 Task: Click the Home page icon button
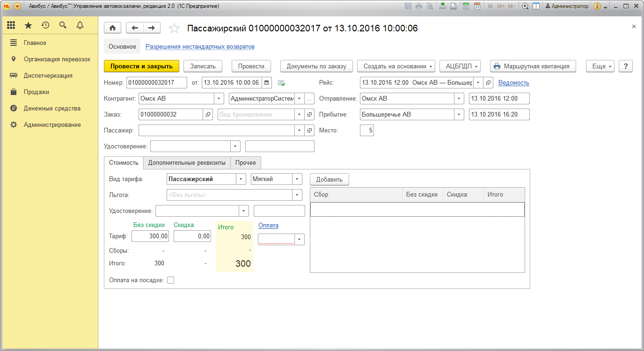point(112,28)
